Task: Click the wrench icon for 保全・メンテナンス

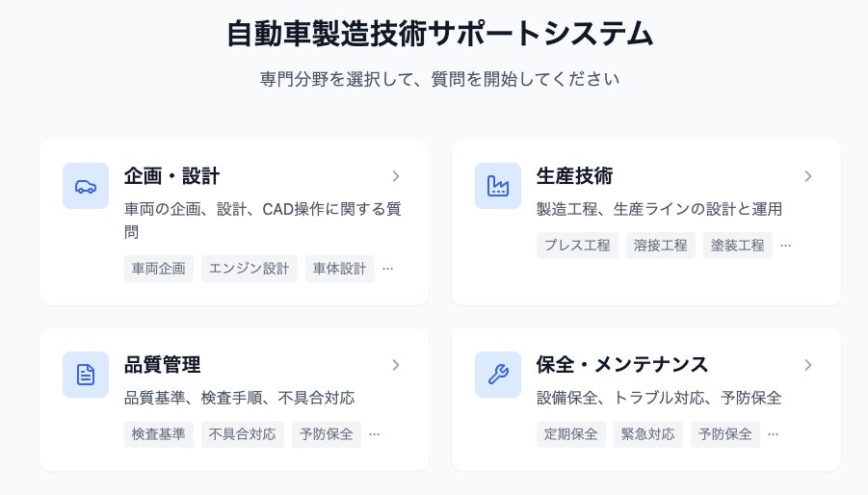Action: point(498,375)
